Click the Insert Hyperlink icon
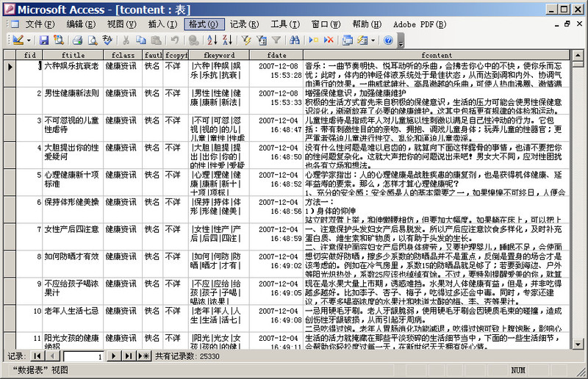This screenshot has height=379, width=588. click(193, 40)
